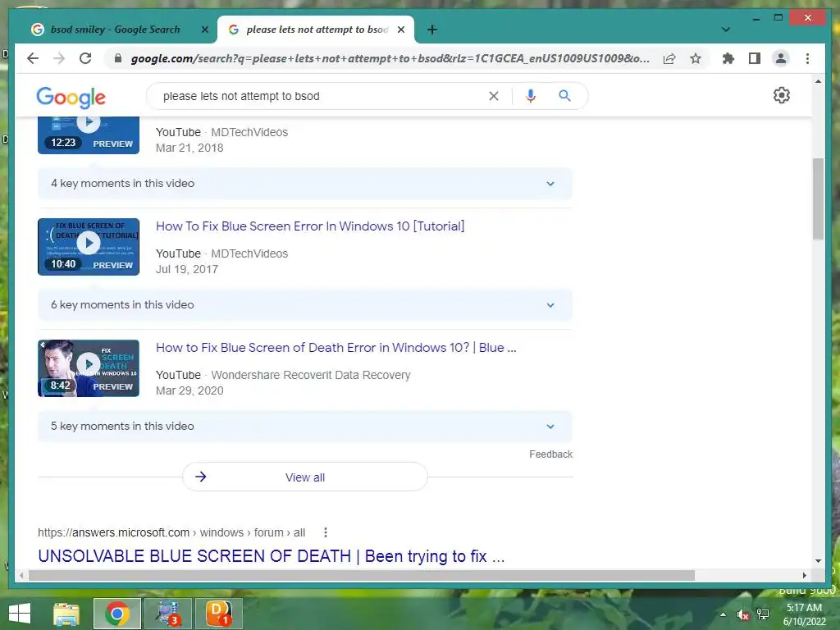The image size is (840, 630).
Task: Open the Chrome profile avatar
Action: [x=781, y=58]
